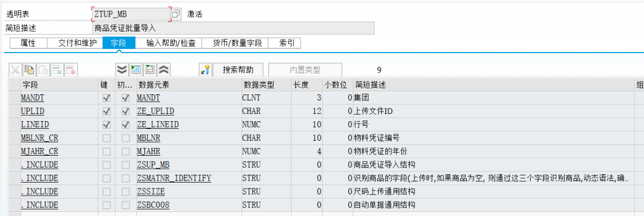
Task: Open ZSBC008 structure link
Action: pyautogui.click(x=153, y=205)
